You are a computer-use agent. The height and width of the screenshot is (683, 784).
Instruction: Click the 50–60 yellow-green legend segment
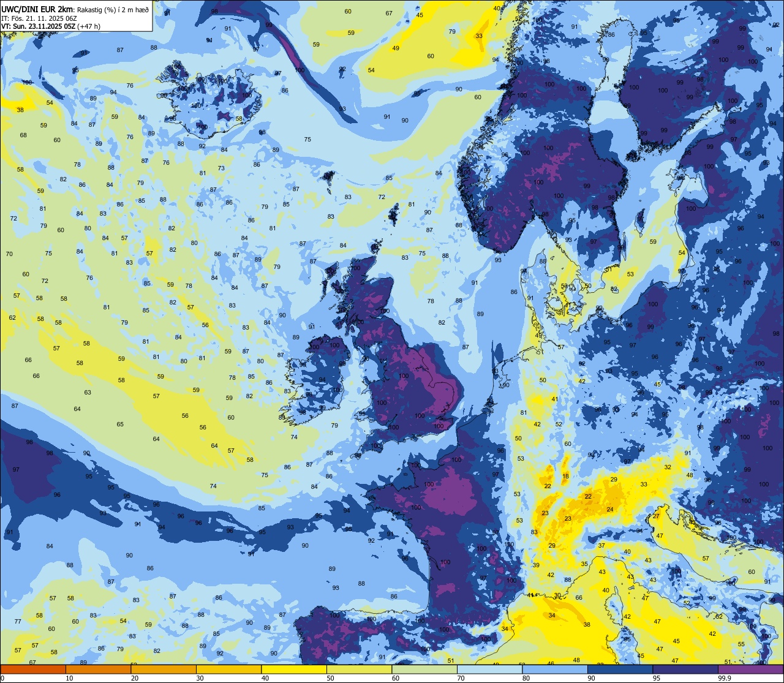[360, 669]
